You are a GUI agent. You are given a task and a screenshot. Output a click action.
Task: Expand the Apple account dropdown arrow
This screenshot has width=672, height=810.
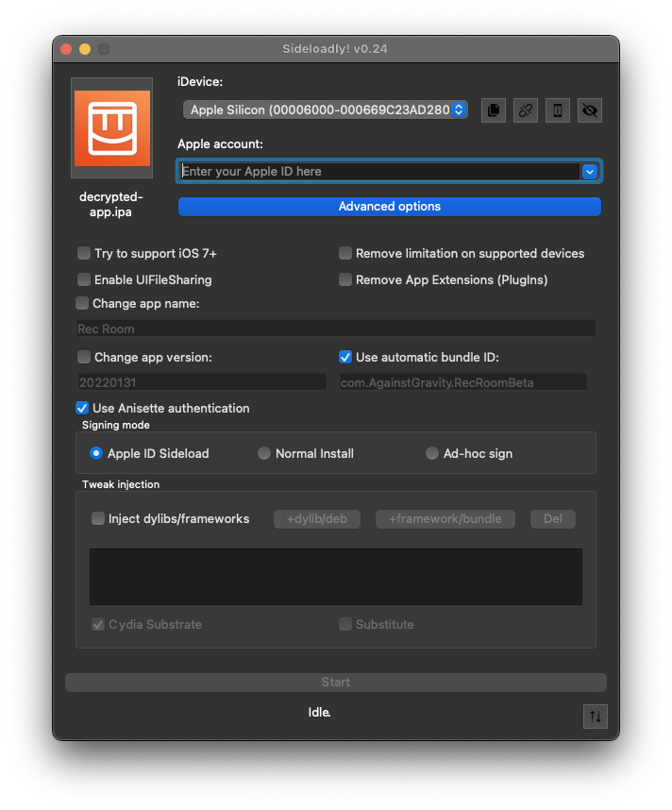590,172
